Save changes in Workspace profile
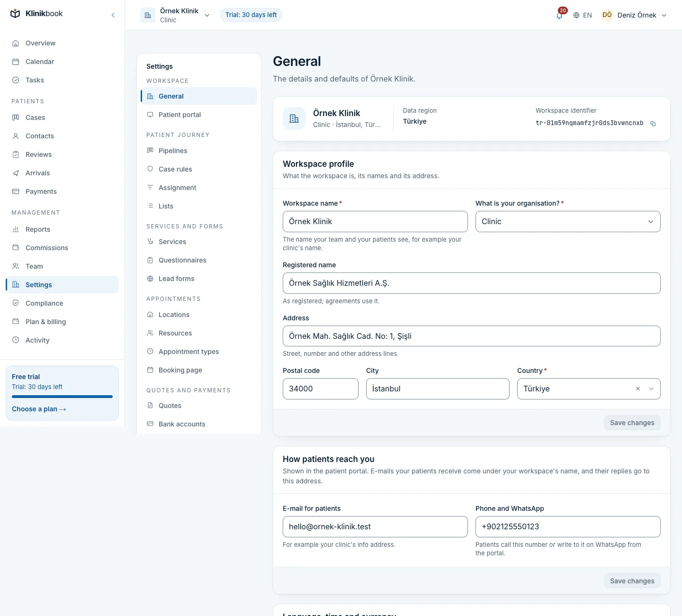This screenshot has width=682, height=616. (632, 423)
